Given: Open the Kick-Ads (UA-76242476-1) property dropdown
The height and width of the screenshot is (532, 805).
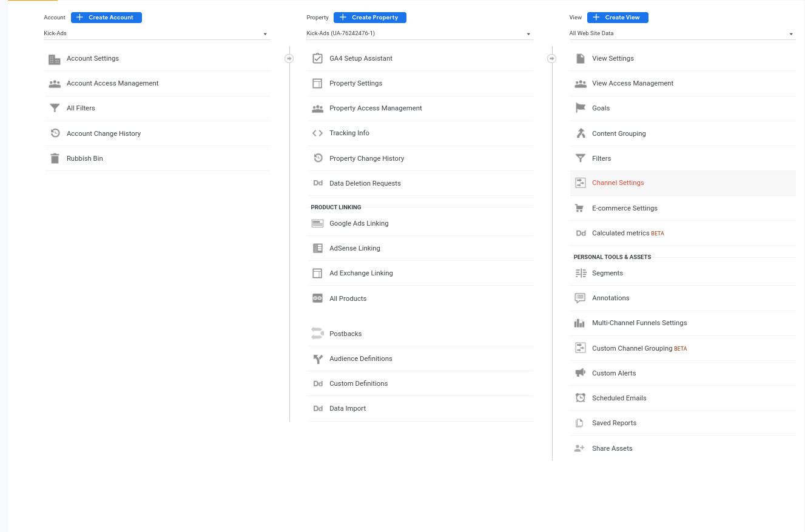Looking at the screenshot, I should pos(420,33).
